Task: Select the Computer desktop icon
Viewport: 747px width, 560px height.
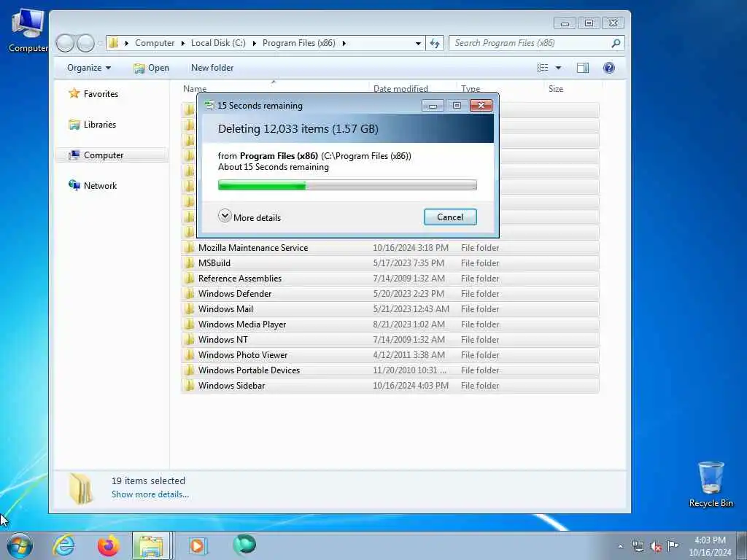Action: 28,29
